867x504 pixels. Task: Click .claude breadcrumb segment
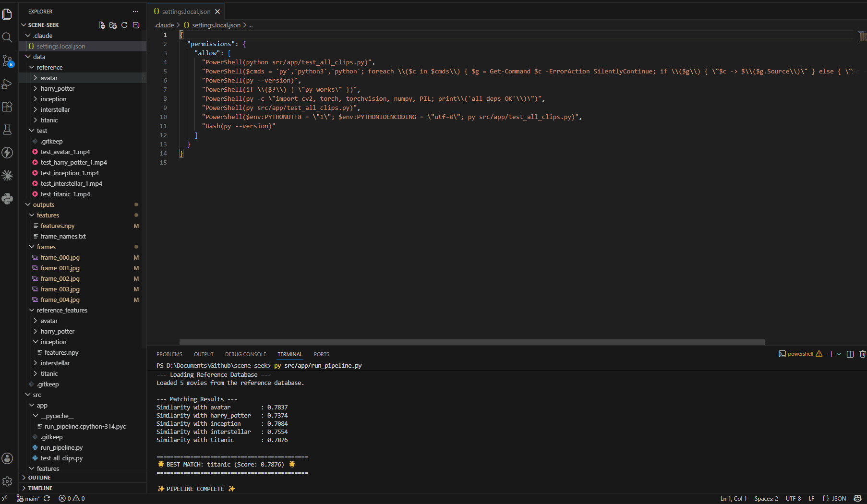164,25
